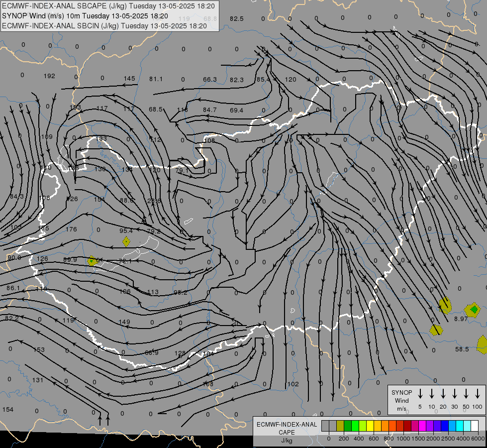Click the CAPE value 102

pos(293,384)
